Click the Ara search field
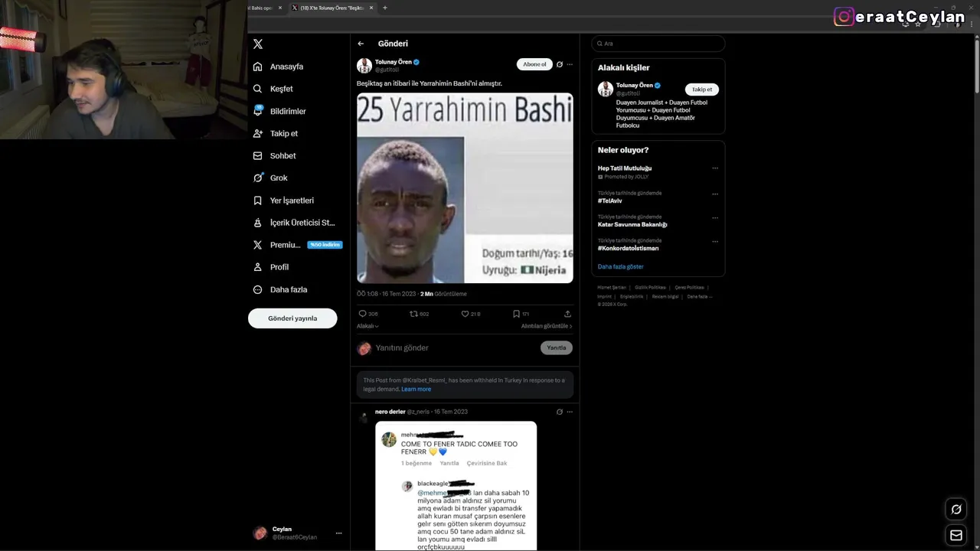 (x=658, y=44)
